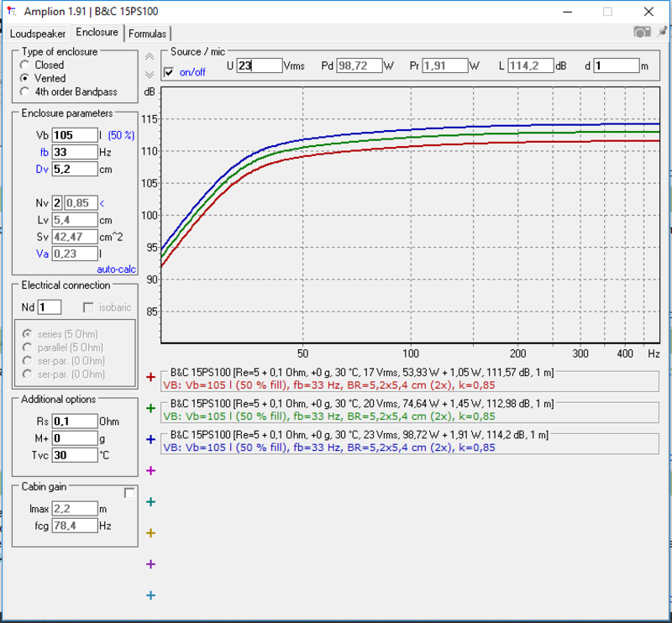Click the Dv vent diameter field
This screenshot has height=623, width=672.
(75, 170)
